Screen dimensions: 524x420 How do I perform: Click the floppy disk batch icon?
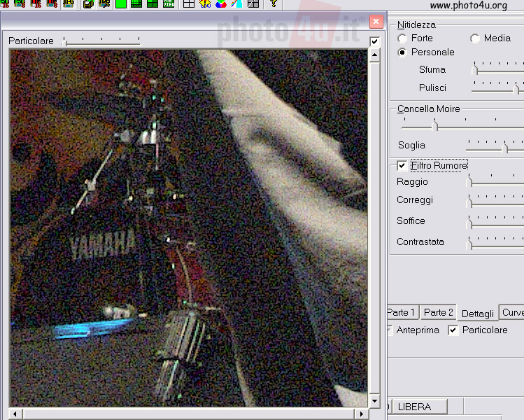tap(88, 3)
